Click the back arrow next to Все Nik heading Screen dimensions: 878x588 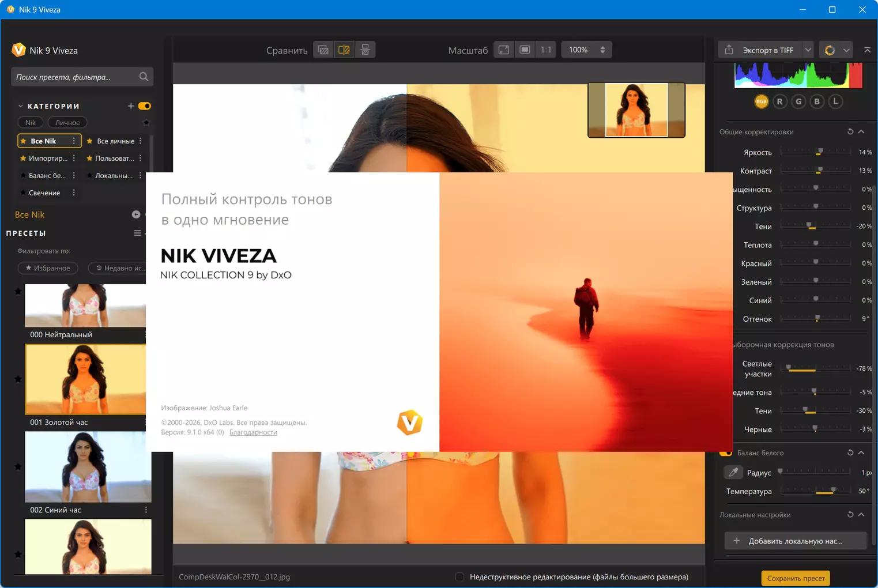click(136, 214)
